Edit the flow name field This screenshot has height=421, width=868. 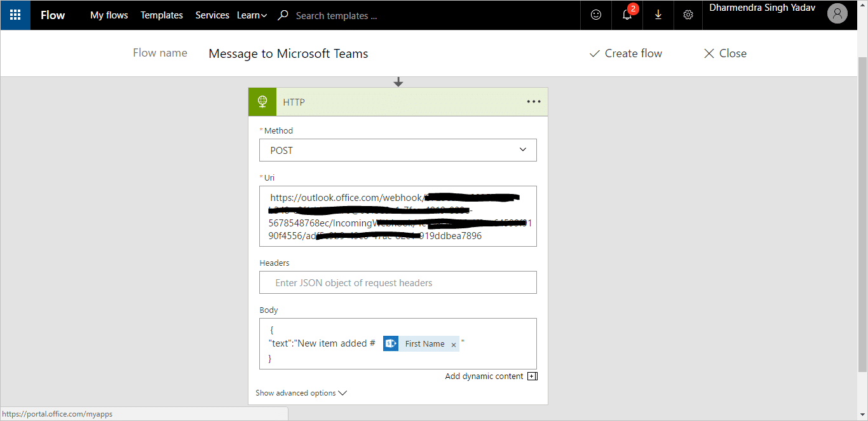pos(288,54)
